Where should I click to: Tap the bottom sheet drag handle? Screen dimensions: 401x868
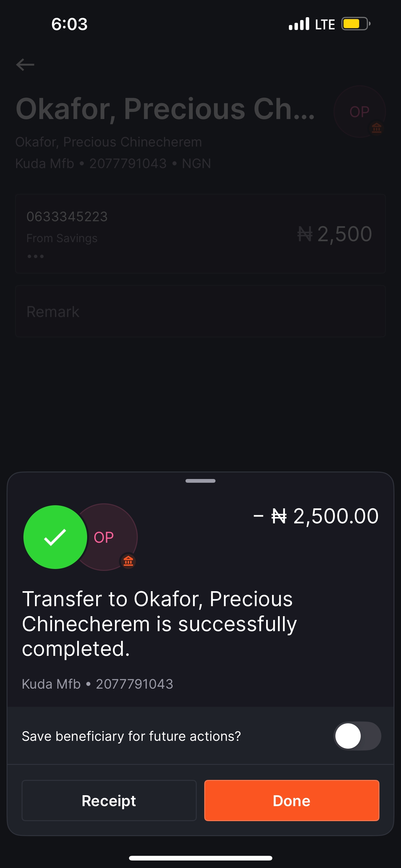click(x=200, y=481)
